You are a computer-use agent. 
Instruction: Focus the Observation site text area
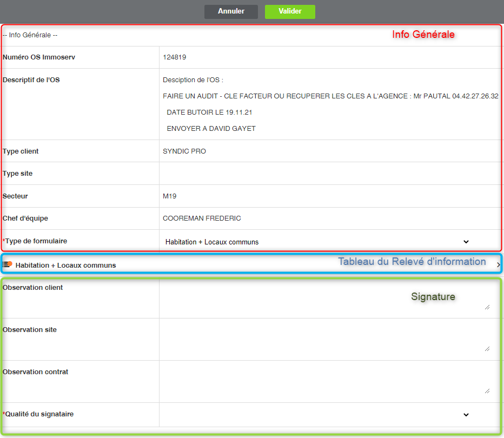click(324, 339)
